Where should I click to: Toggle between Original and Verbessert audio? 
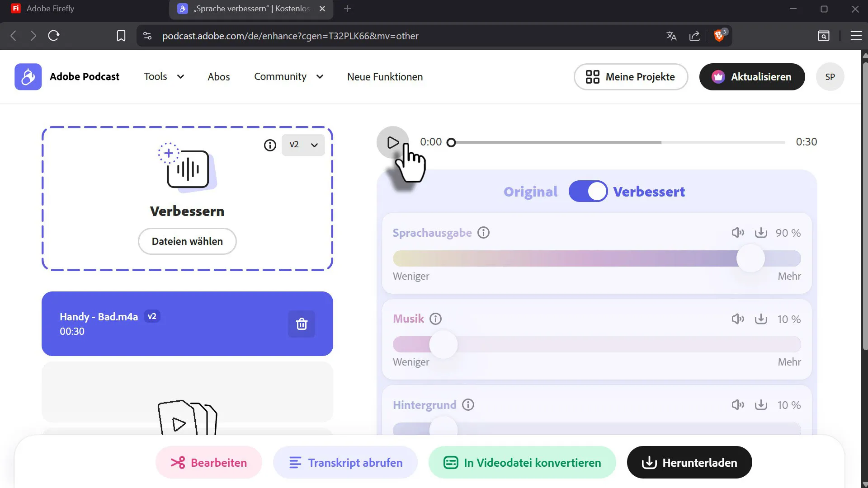pyautogui.click(x=588, y=192)
